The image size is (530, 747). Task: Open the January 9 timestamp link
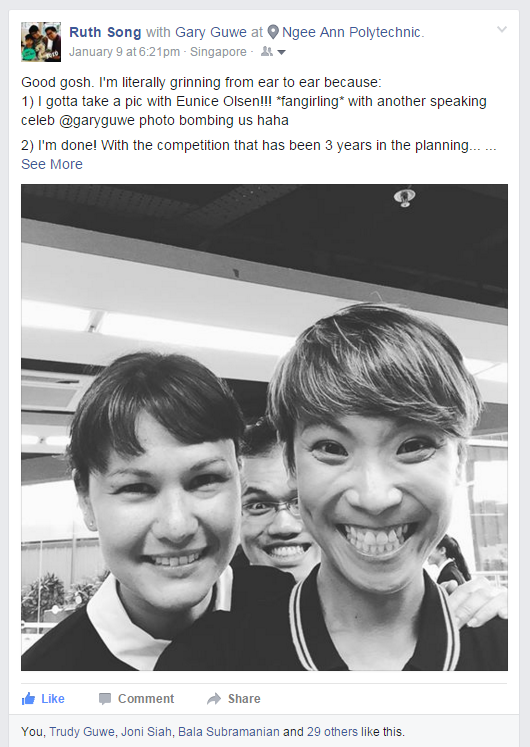(x=124, y=51)
